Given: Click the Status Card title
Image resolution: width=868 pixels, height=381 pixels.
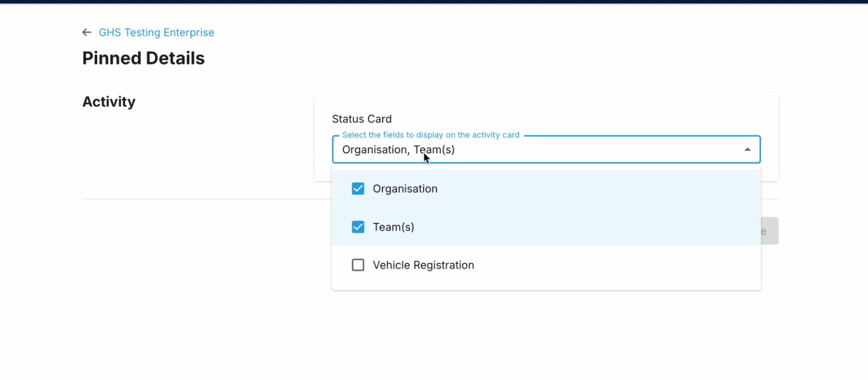Looking at the screenshot, I should click(x=362, y=119).
